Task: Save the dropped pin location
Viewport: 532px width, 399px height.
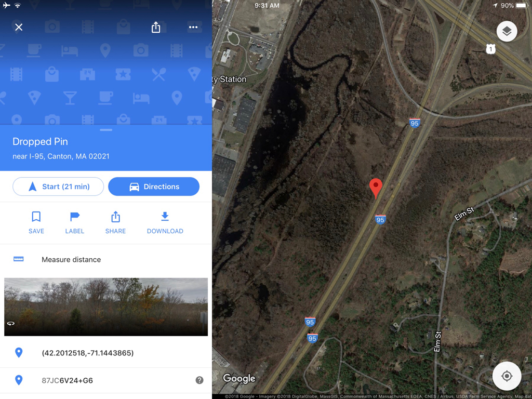Action: pyautogui.click(x=36, y=222)
